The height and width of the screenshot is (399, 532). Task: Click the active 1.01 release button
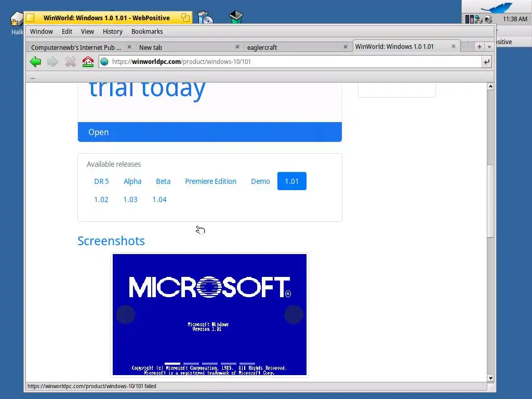click(292, 181)
